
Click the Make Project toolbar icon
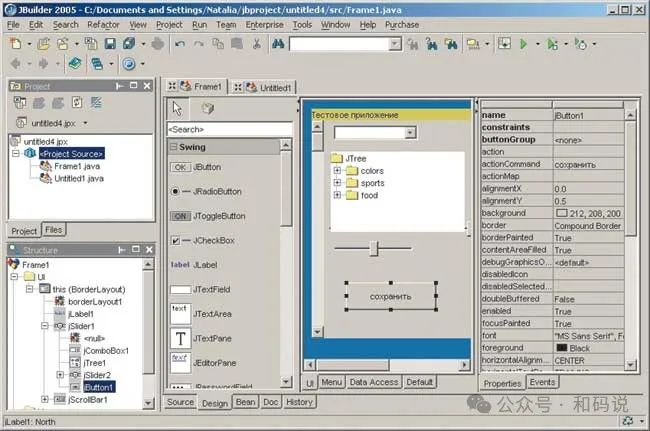coord(473,44)
